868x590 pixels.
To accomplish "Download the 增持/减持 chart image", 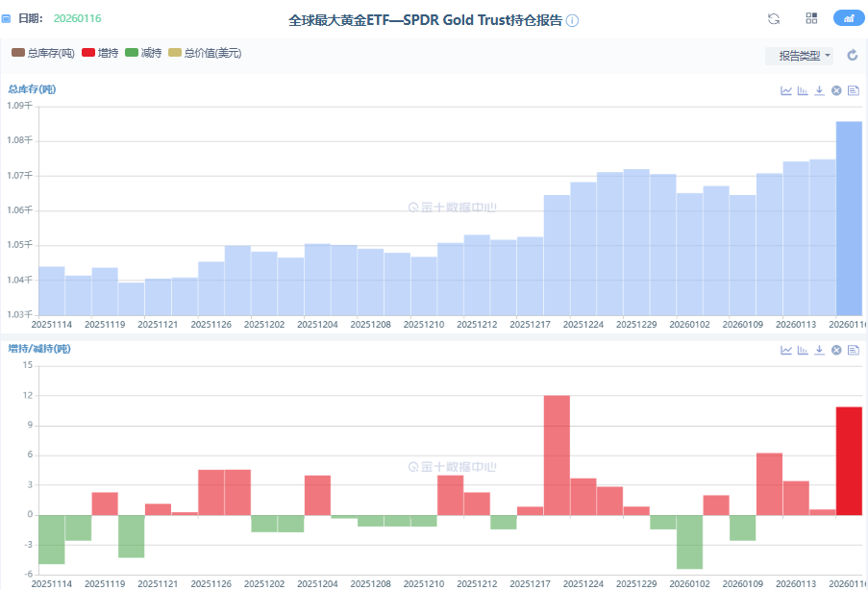I will [819, 350].
